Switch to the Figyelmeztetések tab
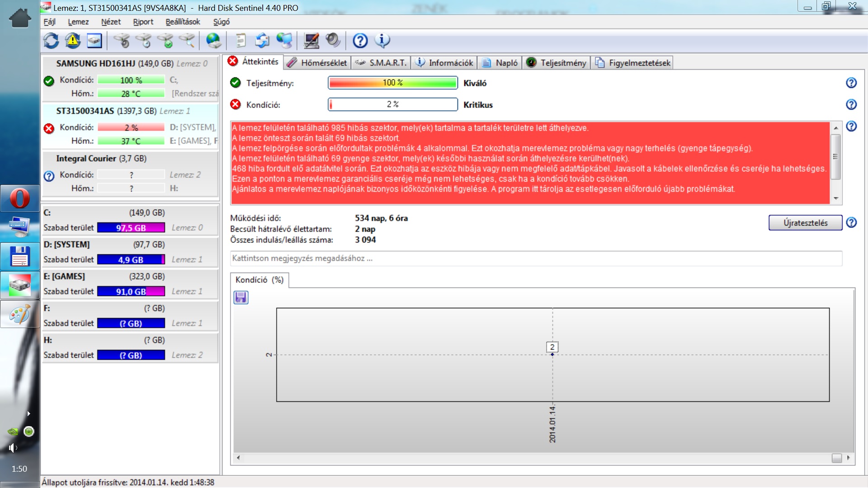The height and width of the screenshot is (488, 868). click(x=632, y=63)
